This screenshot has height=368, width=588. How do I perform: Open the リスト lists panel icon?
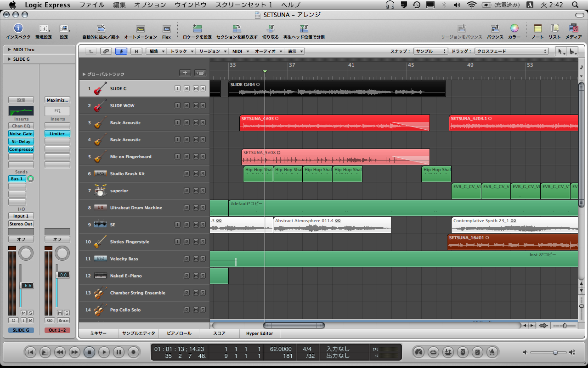tap(555, 29)
